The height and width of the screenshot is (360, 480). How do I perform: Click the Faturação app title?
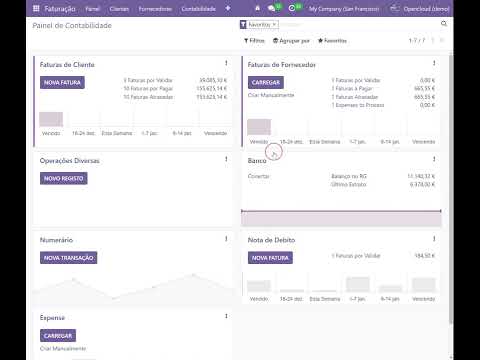[x=60, y=9]
